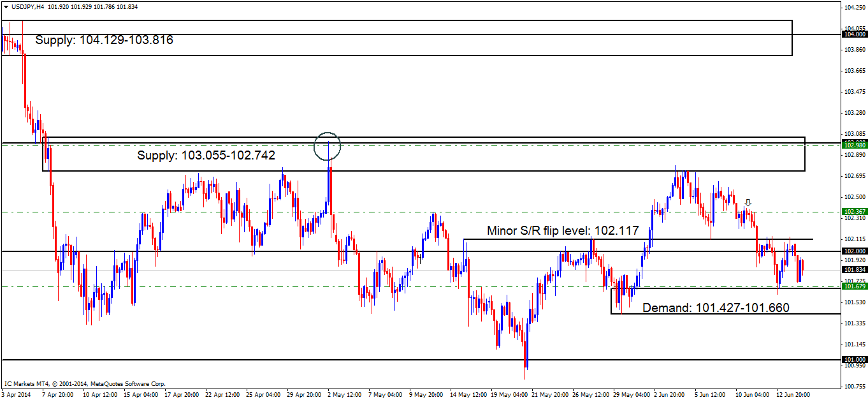The width and height of the screenshot is (868, 400).
Task: Click the 102.500 price axis label
Action: click(x=854, y=196)
